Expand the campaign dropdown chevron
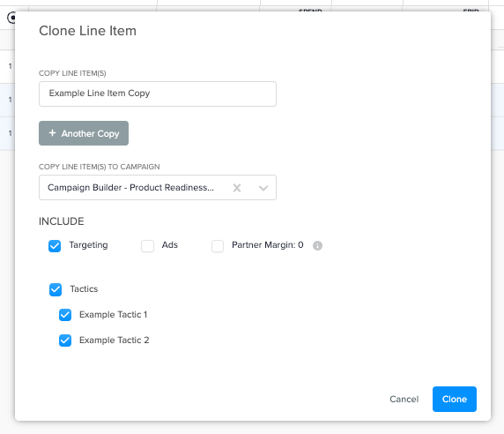Screen dimensions: 504x434 [263, 188]
